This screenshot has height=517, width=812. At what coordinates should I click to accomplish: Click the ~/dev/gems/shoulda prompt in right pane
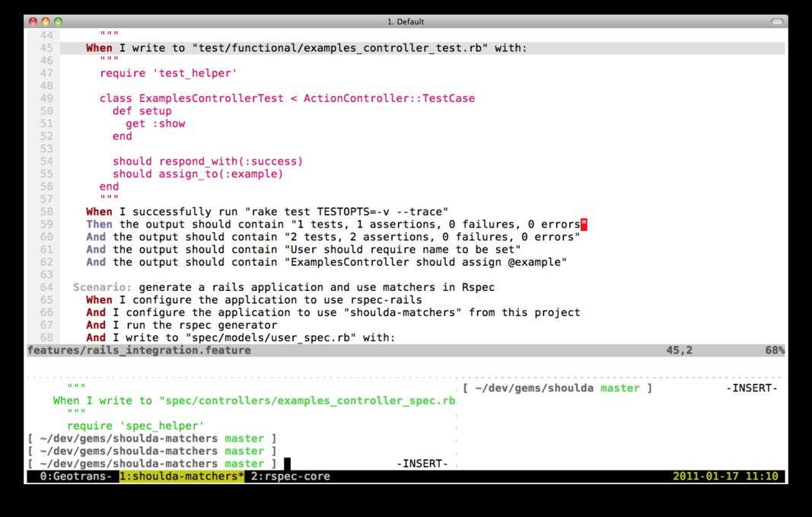click(557, 388)
